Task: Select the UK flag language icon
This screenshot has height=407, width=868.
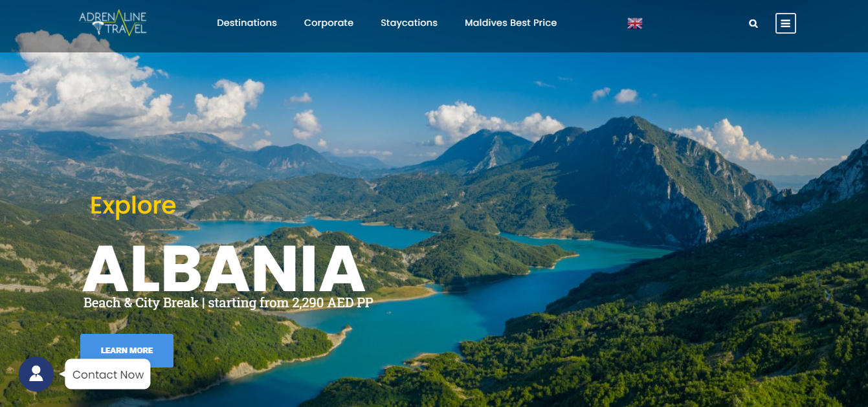Action: (635, 23)
